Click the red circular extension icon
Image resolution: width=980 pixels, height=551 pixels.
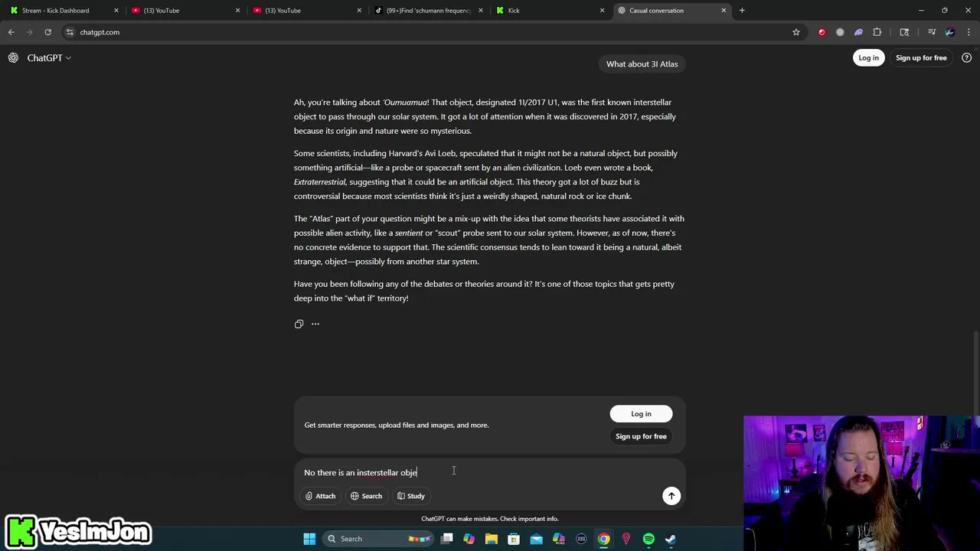822,32
